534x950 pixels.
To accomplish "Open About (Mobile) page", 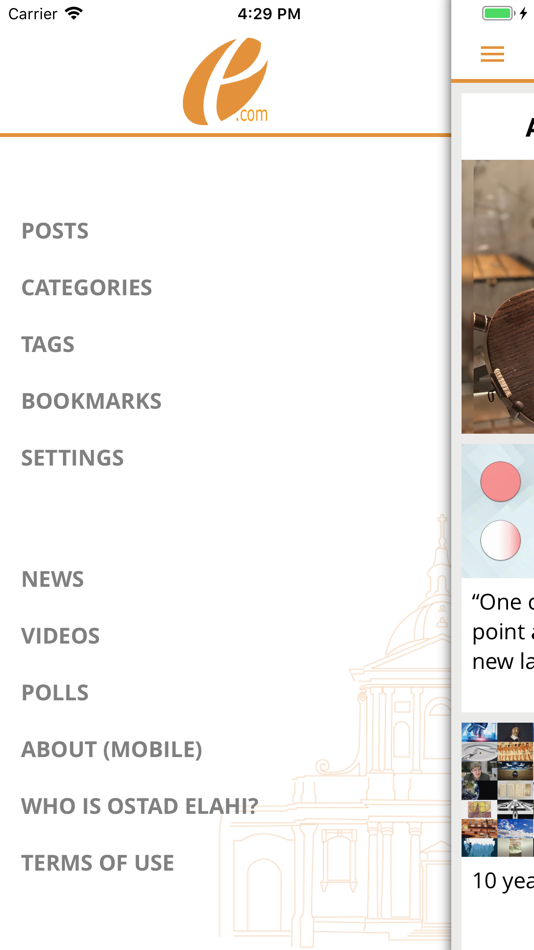I will click(x=112, y=749).
